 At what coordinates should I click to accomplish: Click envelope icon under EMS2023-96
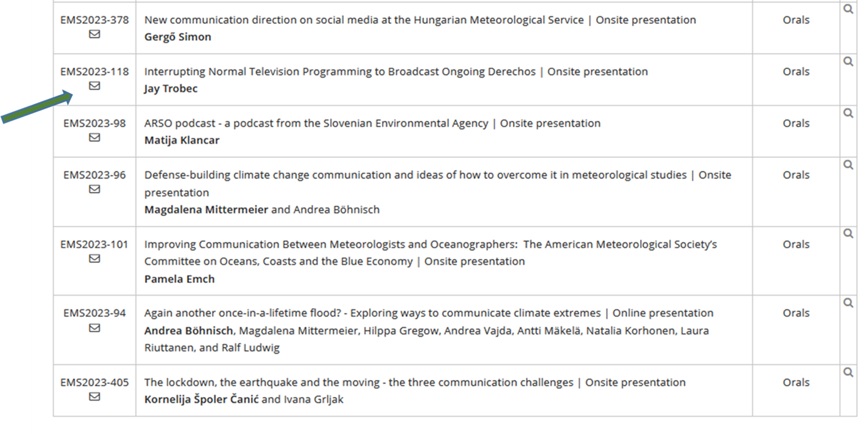[95, 189]
